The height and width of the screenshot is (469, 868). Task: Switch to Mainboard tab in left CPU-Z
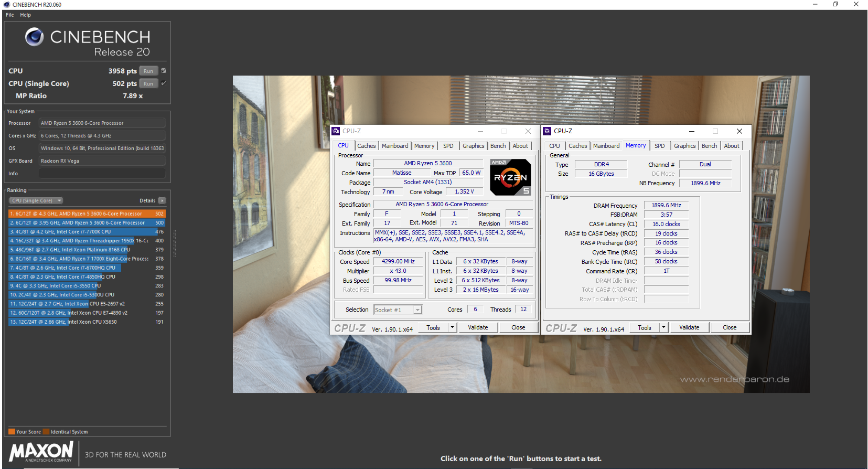pos(395,146)
